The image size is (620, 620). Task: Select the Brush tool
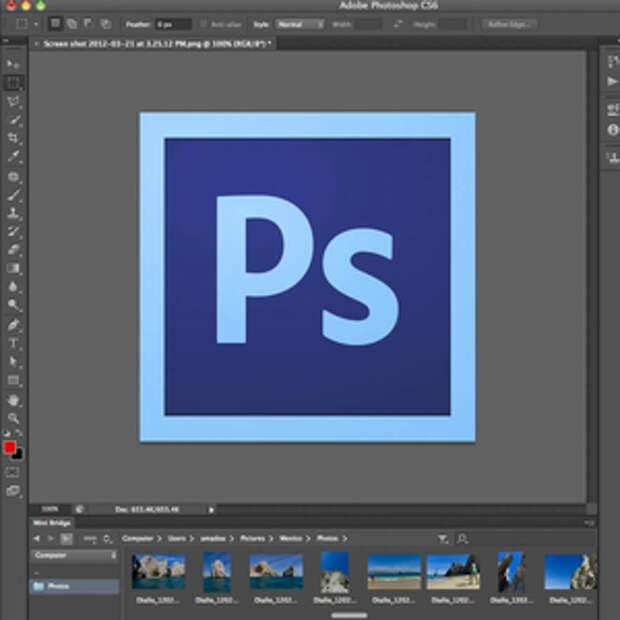coord(13,195)
